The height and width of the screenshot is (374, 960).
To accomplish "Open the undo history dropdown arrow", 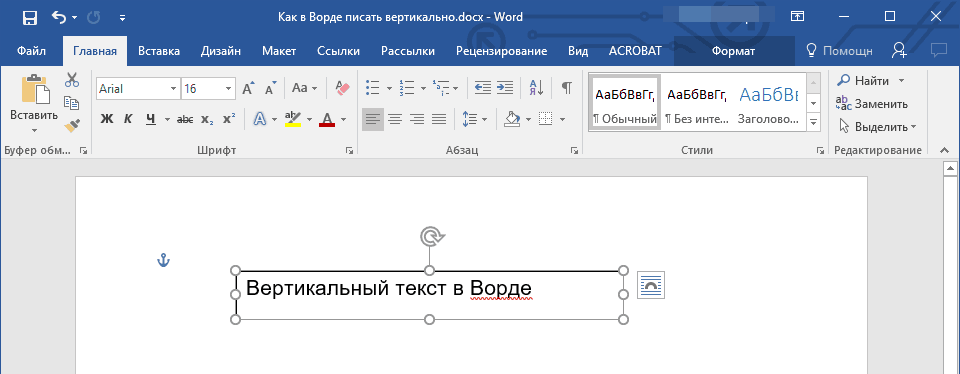I will (x=75, y=18).
